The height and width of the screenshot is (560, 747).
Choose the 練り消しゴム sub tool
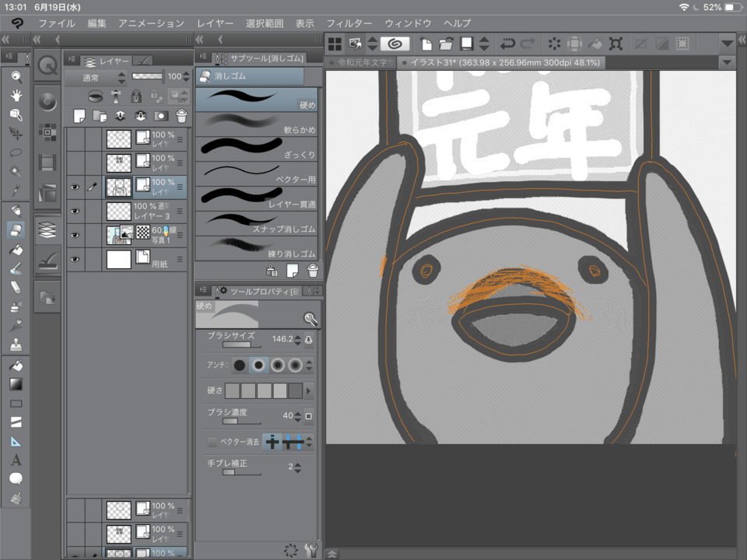[257, 247]
